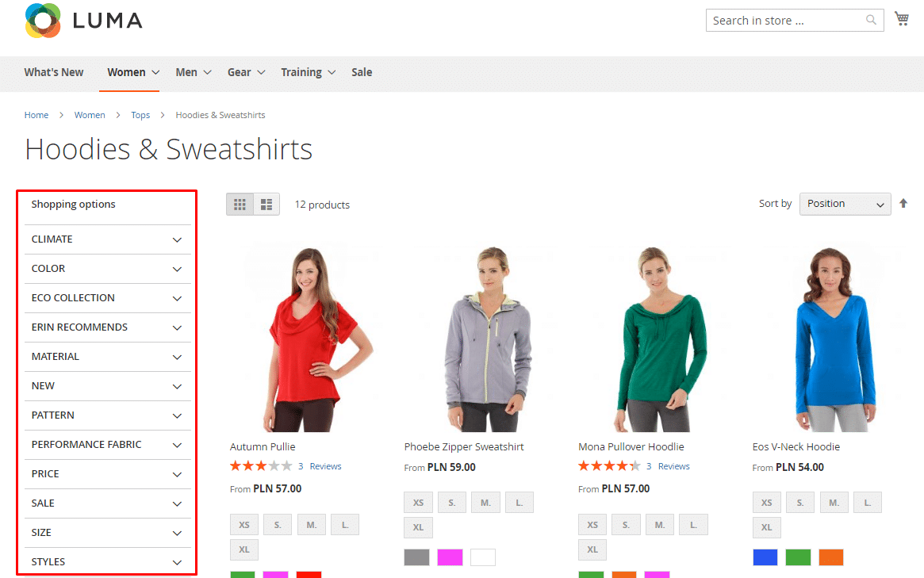This screenshot has width=924, height=578.
Task: Select size XS for Phoebe Zipper Sweatshirt
Action: (x=418, y=503)
